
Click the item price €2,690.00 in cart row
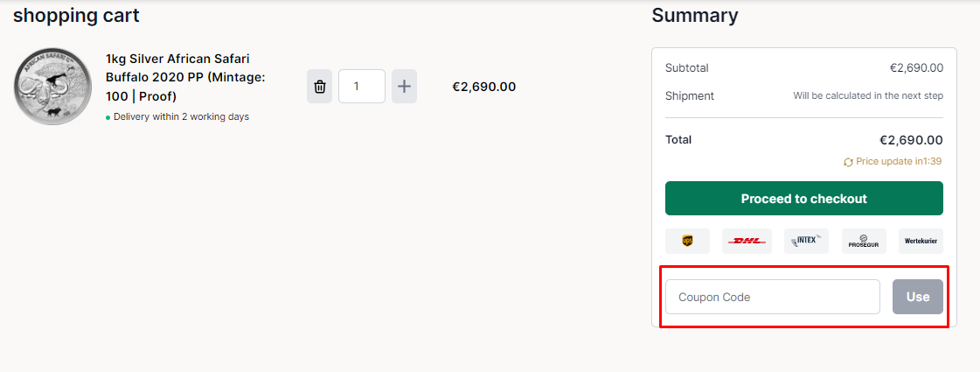point(483,87)
